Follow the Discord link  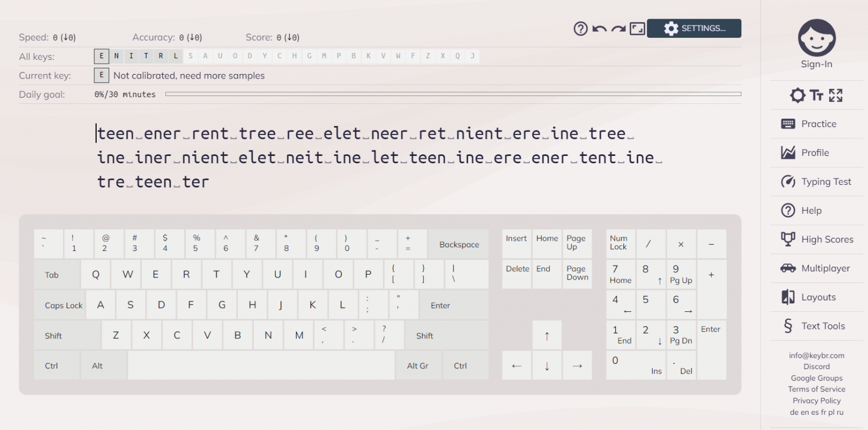click(816, 366)
